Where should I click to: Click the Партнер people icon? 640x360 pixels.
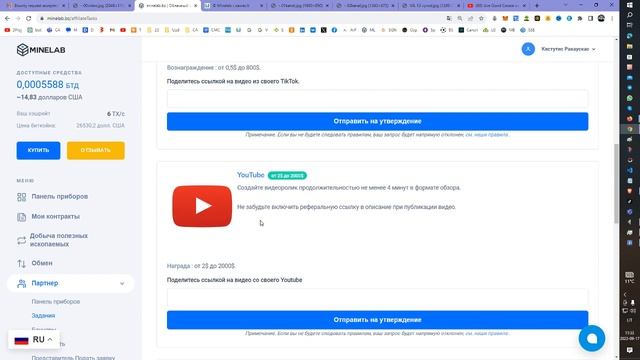22,283
